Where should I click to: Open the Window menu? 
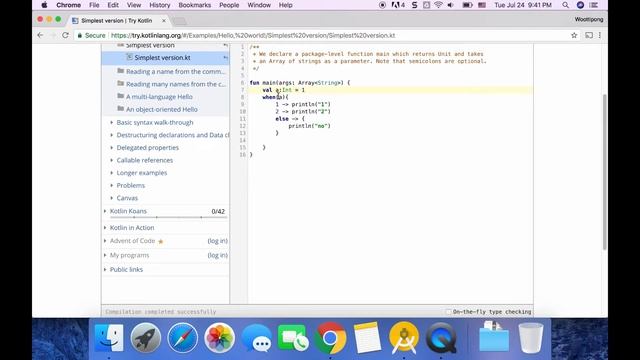pyautogui.click(x=259, y=5)
